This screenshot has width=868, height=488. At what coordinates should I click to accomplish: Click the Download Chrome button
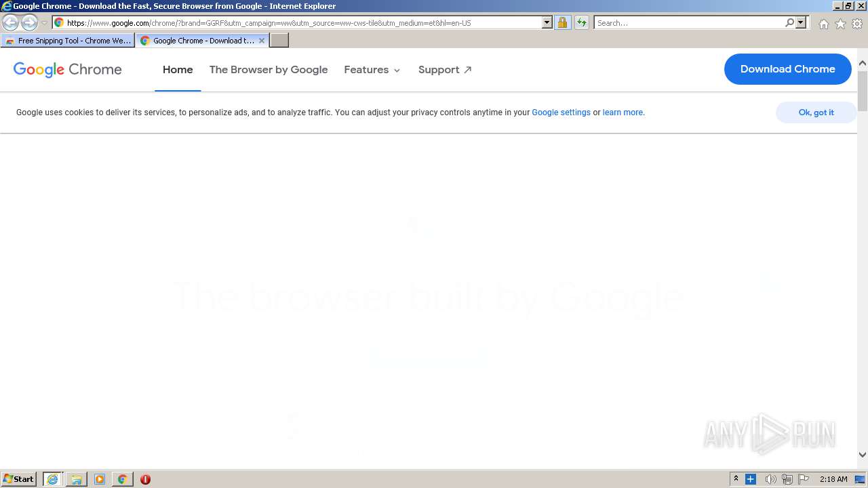(788, 69)
